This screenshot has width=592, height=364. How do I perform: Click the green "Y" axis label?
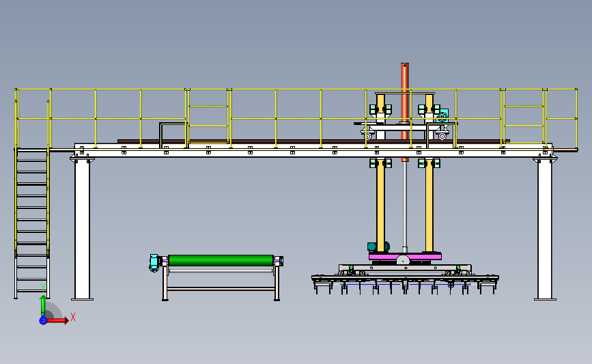(x=43, y=288)
